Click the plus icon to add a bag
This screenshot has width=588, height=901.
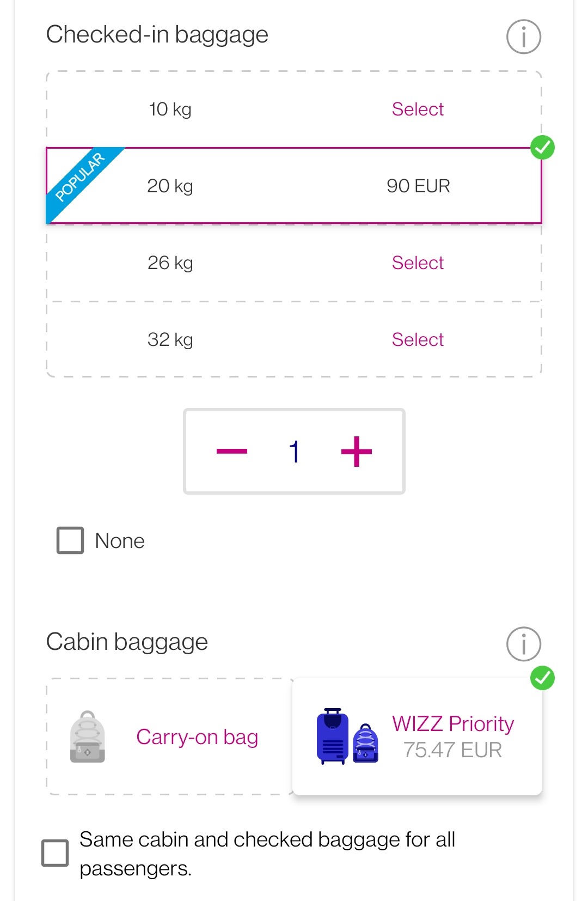[357, 451]
